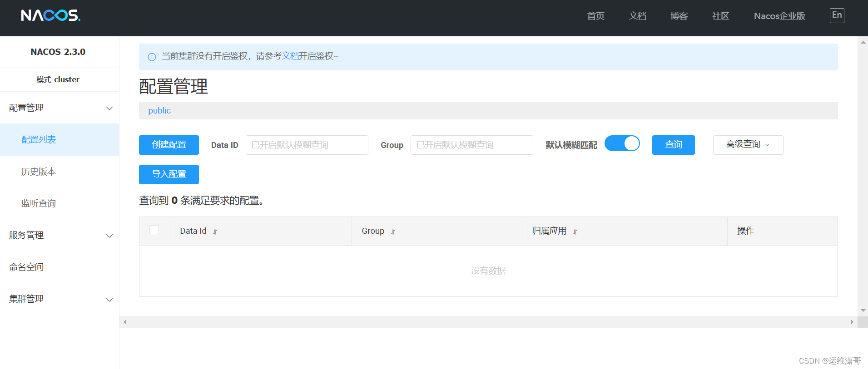Click the 操作 column header
This screenshot has height=369, width=868.
click(x=746, y=231)
